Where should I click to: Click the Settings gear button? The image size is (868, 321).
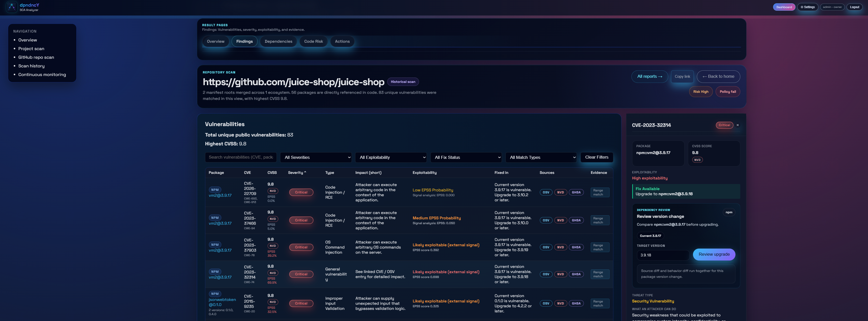(807, 7)
